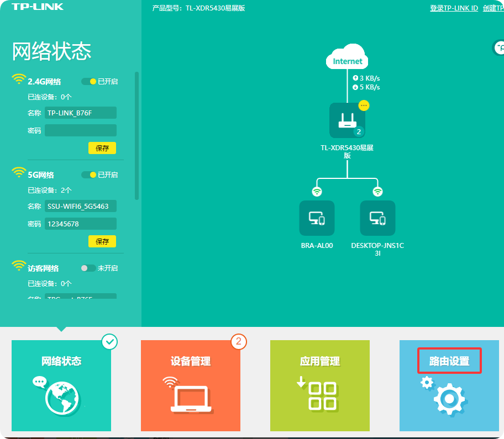
Task: Click the router icon TL-XDR5430
Action: tap(347, 120)
